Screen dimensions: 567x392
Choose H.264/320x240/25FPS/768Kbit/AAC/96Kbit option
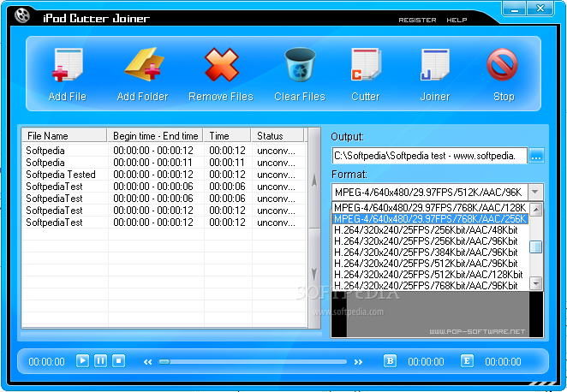430,285
